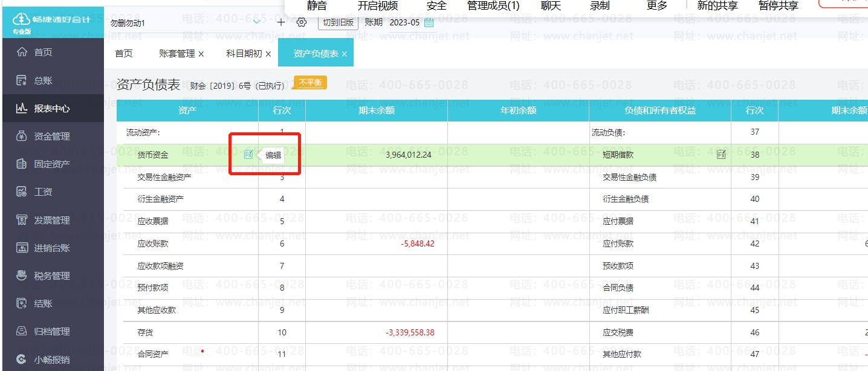Screen dimensions: 868x371
Task: Select the 交易性金融负债 row label
Action: pos(629,177)
